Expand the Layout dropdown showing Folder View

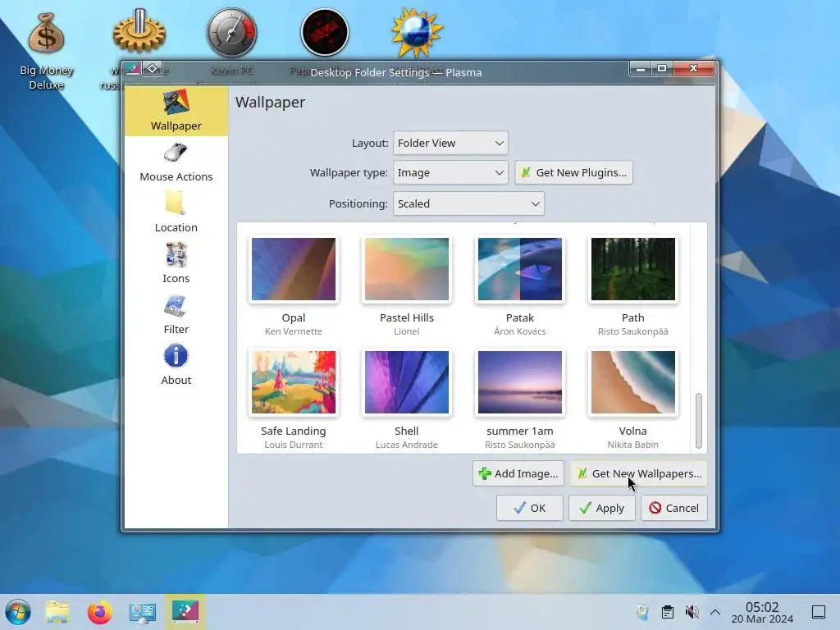click(450, 143)
